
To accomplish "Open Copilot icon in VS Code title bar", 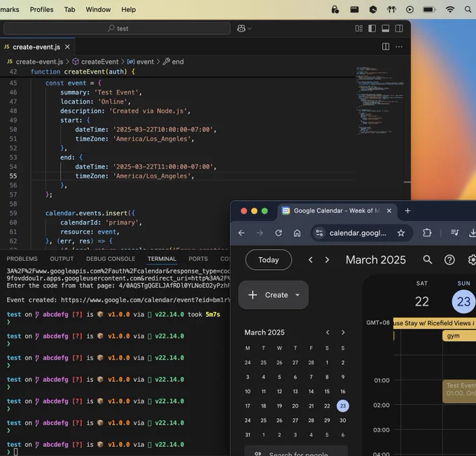I will coord(241,29).
